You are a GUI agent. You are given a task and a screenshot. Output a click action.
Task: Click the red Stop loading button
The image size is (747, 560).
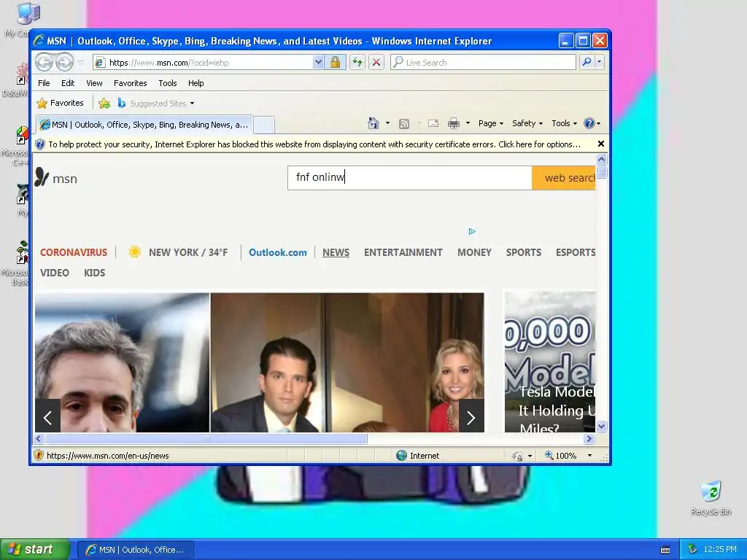[x=376, y=63]
